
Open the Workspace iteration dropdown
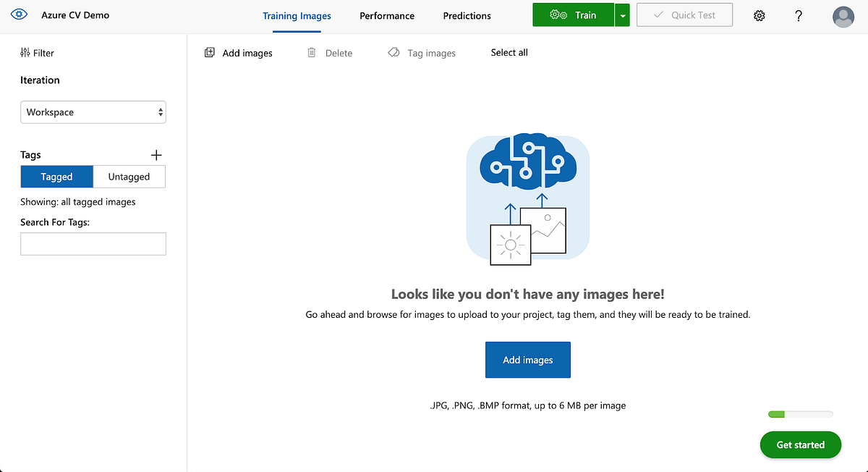(x=93, y=112)
